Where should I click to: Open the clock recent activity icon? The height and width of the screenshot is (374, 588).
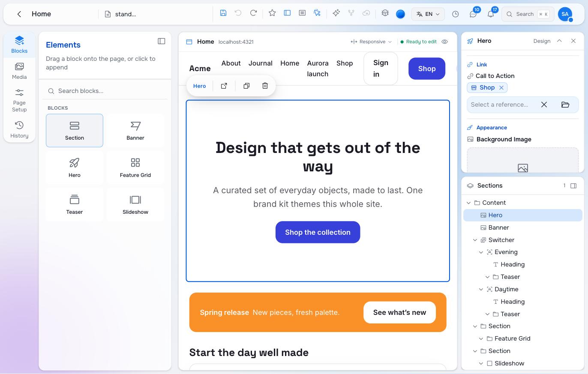coord(456,14)
